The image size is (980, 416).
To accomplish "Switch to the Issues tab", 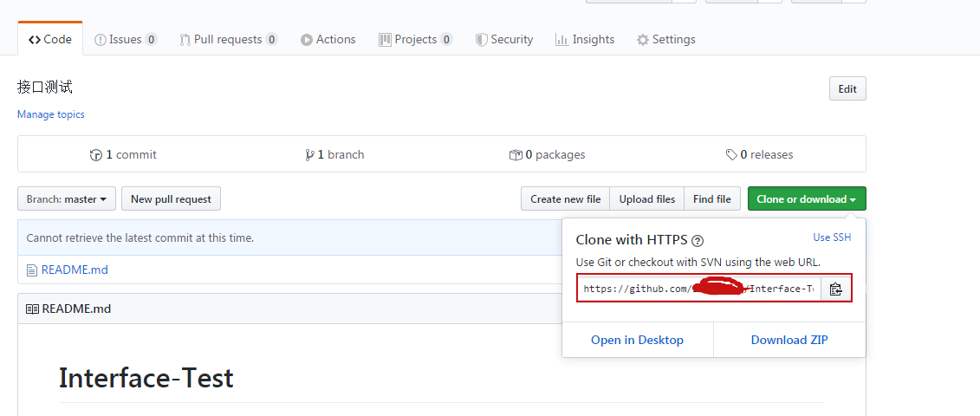I will pyautogui.click(x=126, y=39).
